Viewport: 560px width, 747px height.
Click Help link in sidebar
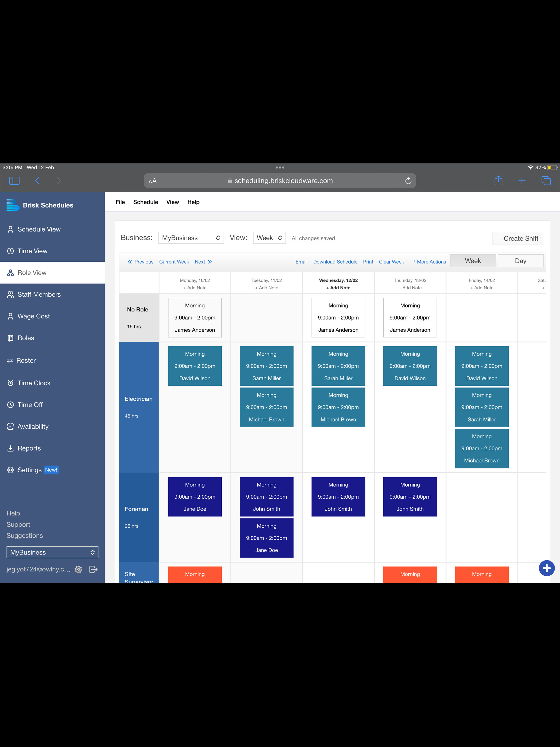[13, 513]
